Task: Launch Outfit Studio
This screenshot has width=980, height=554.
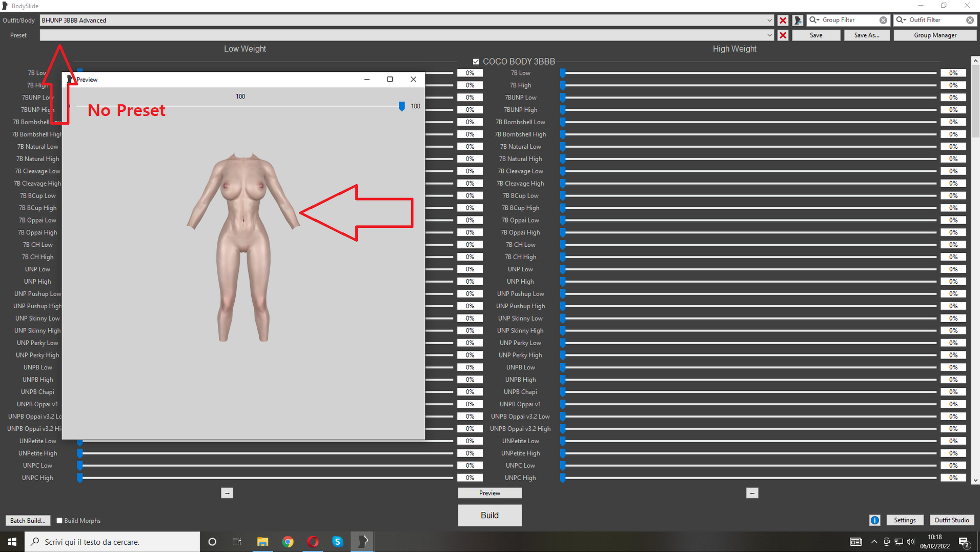Action: (951, 520)
